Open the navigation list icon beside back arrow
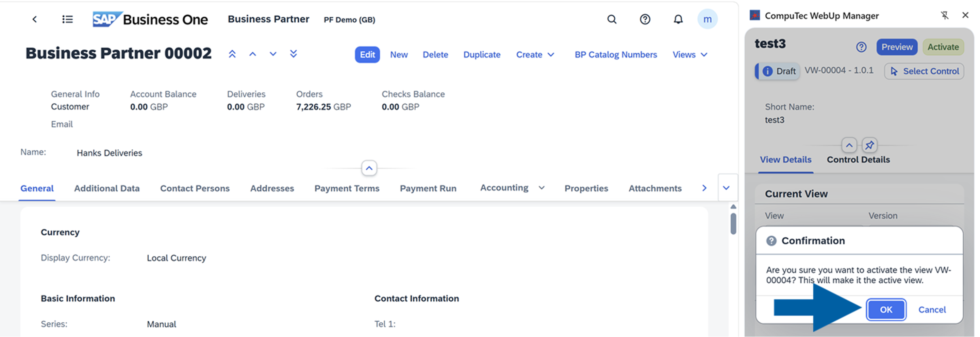Screen dimensions: 980x337 67,19
